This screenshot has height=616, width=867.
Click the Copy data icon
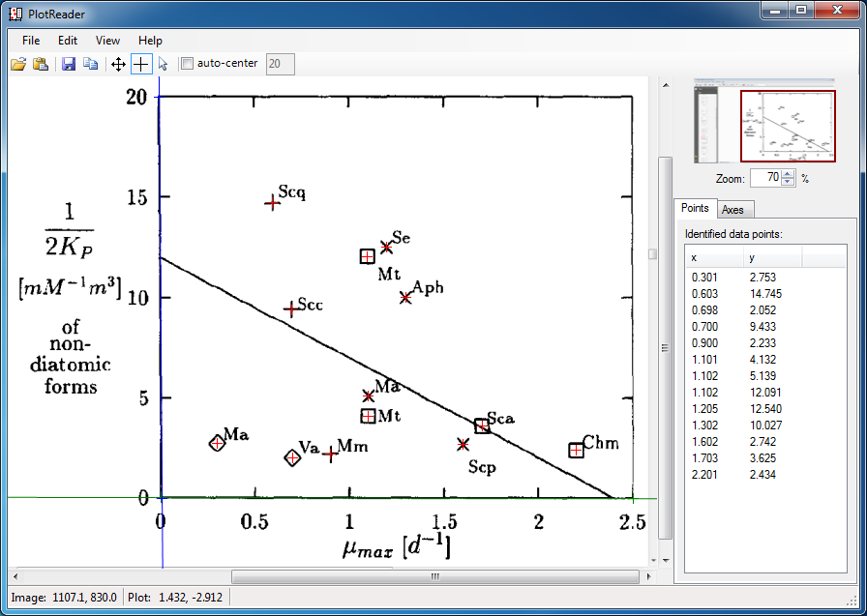(x=90, y=64)
